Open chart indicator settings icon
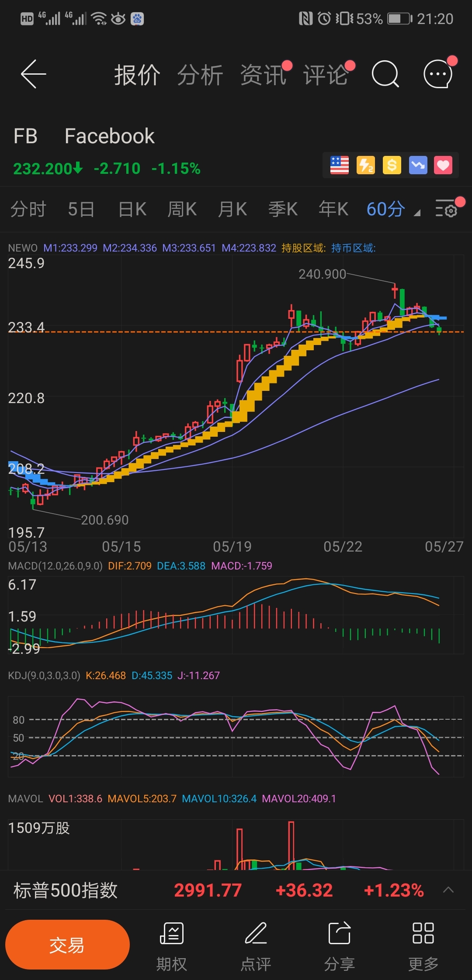 pos(447,209)
